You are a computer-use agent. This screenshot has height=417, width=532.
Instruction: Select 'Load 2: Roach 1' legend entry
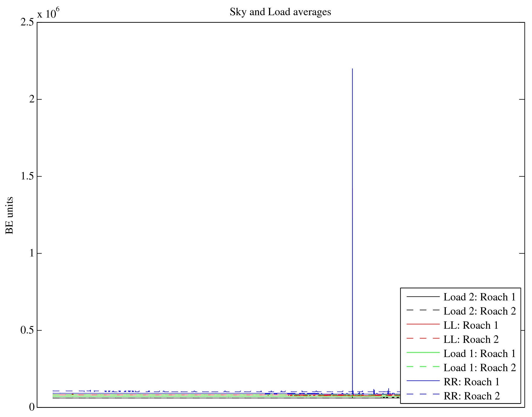tap(480, 297)
